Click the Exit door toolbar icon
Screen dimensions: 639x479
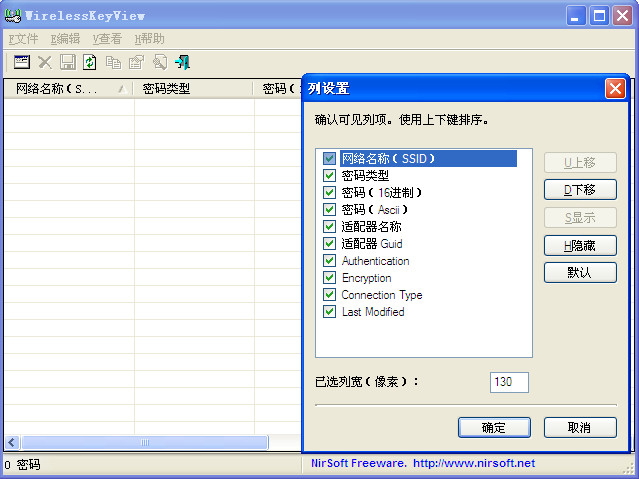coord(183,62)
